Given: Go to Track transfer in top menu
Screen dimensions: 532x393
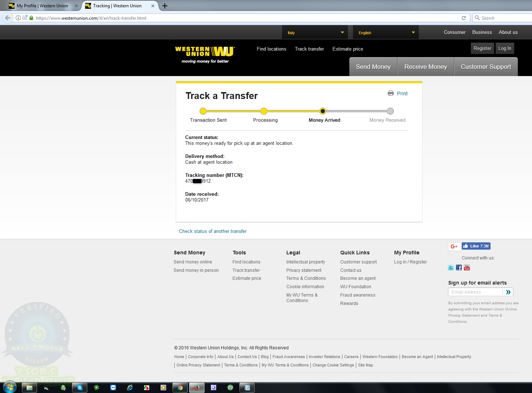Looking at the screenshot, I should (x=309, y=49).
